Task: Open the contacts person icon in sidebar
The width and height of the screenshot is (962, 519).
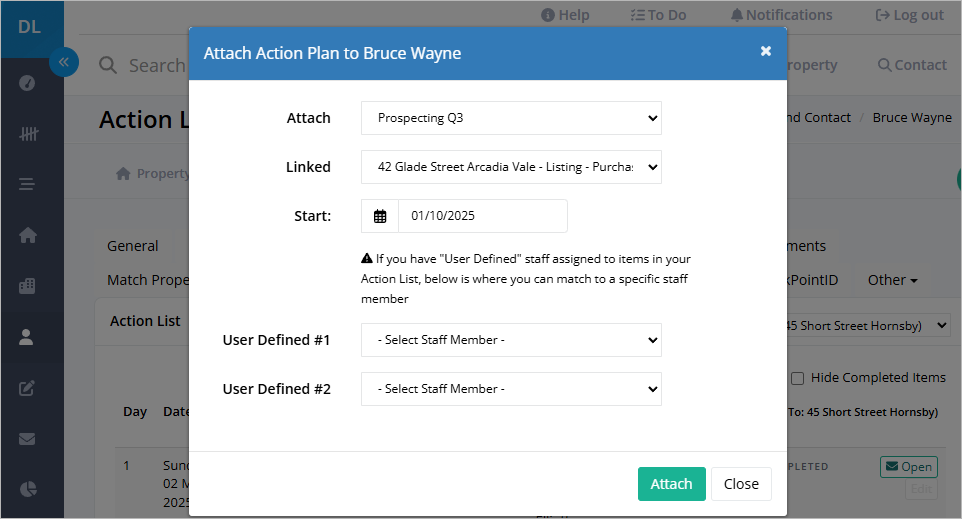Action: [x=26, y=337]
